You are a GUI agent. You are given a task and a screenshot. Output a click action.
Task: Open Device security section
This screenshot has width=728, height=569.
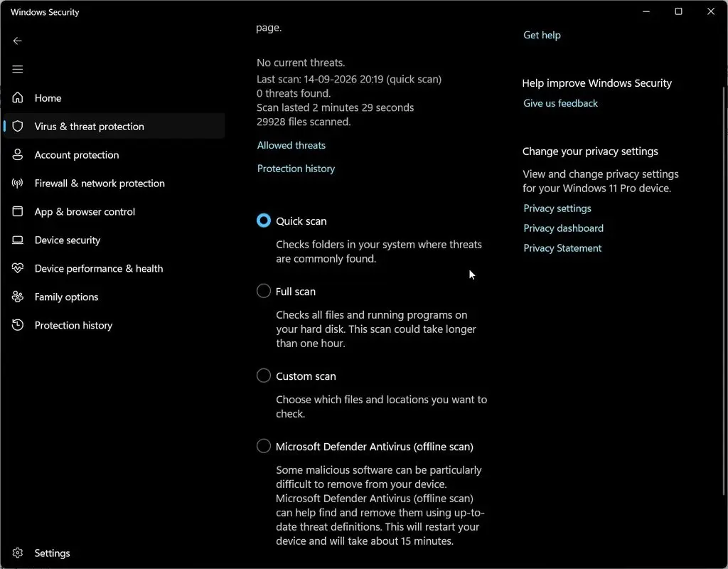[x=114, y=240]
